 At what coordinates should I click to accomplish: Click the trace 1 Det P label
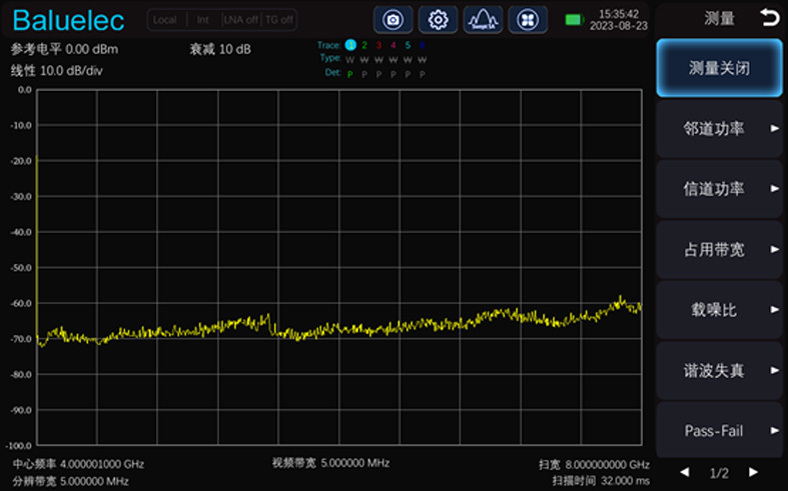[350, 74]
